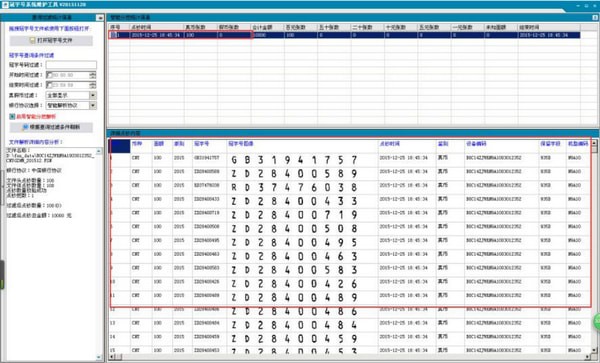The height and width of the screenshot is (363, 600).
Task: Click the 二十张数 column header
Action: pos(367,28)
